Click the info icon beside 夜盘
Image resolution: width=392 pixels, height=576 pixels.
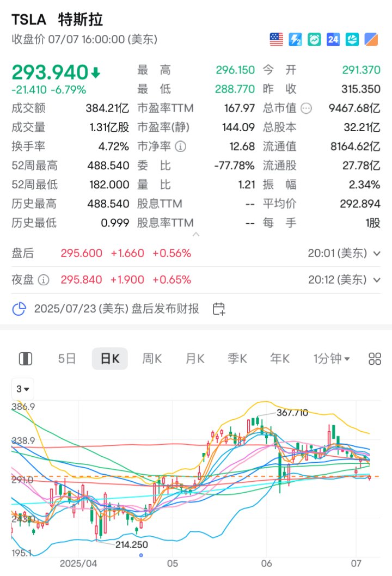[44, 280]
